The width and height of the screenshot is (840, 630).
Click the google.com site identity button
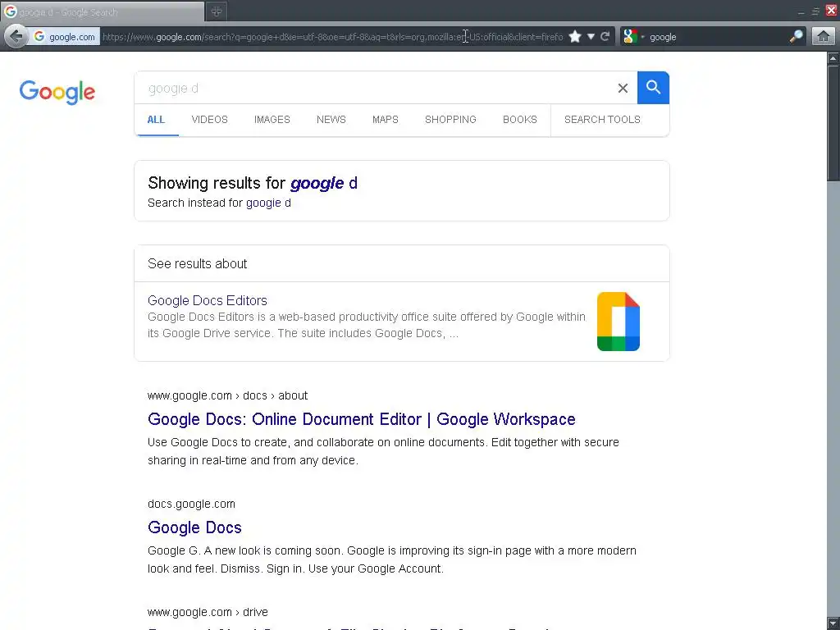64,36
